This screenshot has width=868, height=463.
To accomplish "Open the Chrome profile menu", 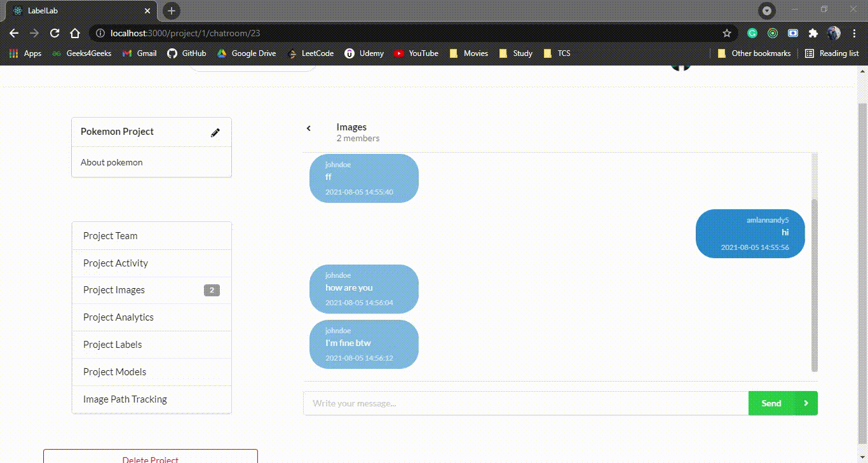I will [833, 33].
